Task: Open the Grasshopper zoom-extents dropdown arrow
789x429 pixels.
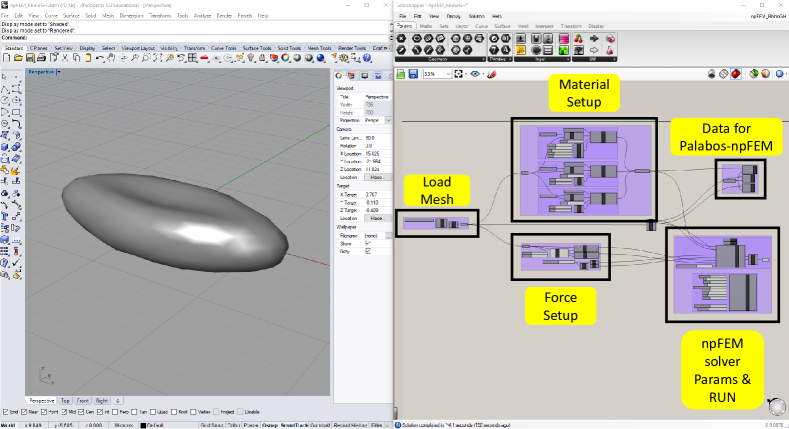Action: pos(466,74)
